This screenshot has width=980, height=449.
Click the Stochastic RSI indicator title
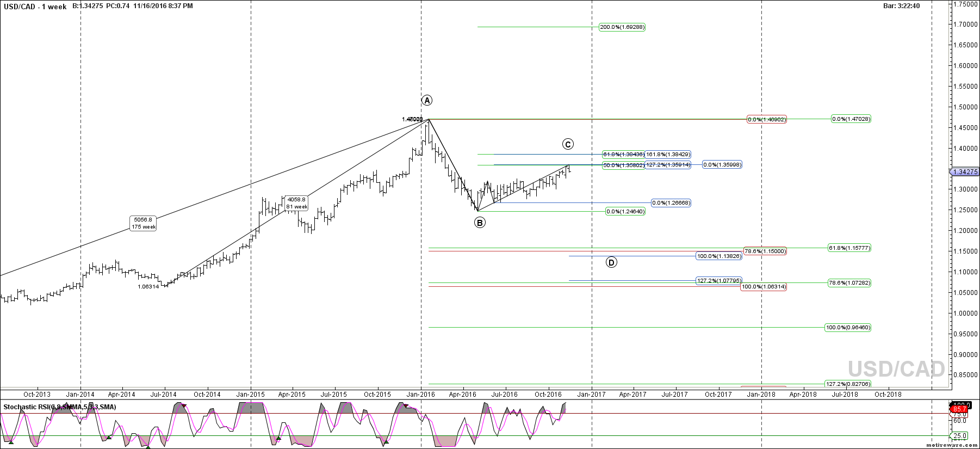(60, 407)
